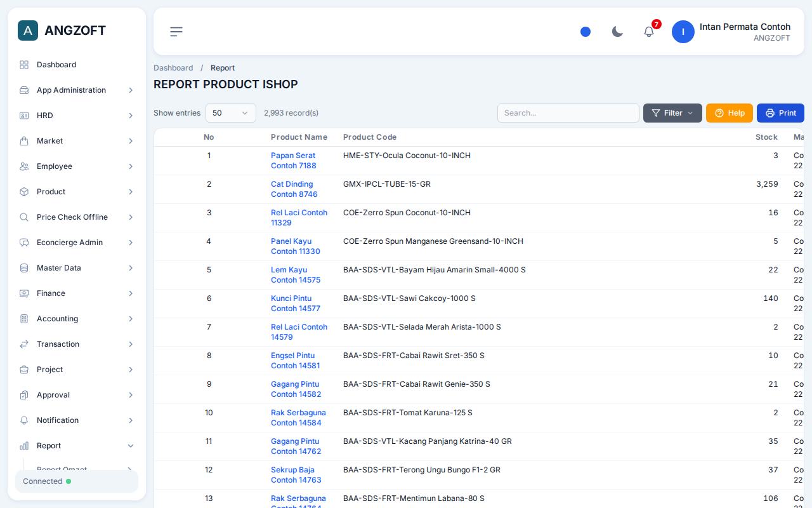Click the blue theme color dot

pos(586,32)
